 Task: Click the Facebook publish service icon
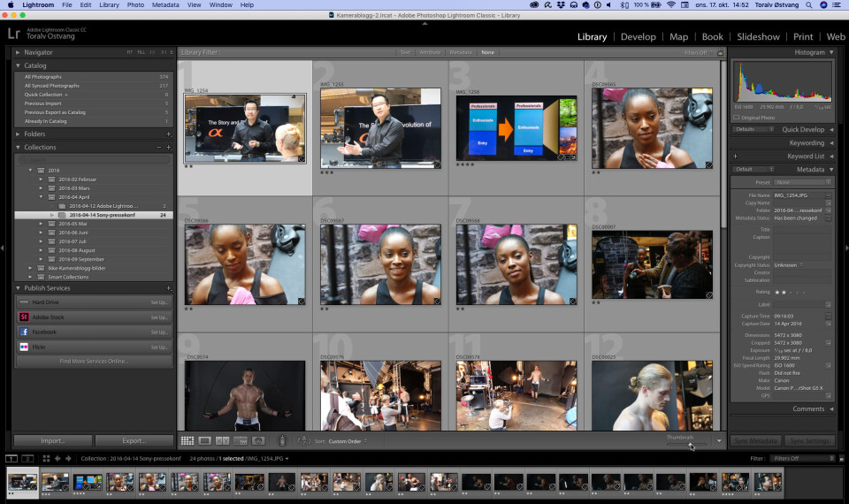point(24,332)
